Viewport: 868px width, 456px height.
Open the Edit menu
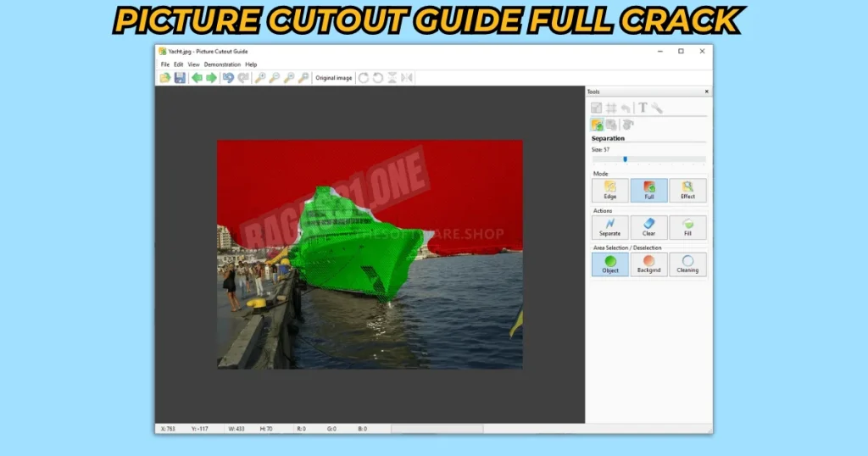[x=178, y=64]
